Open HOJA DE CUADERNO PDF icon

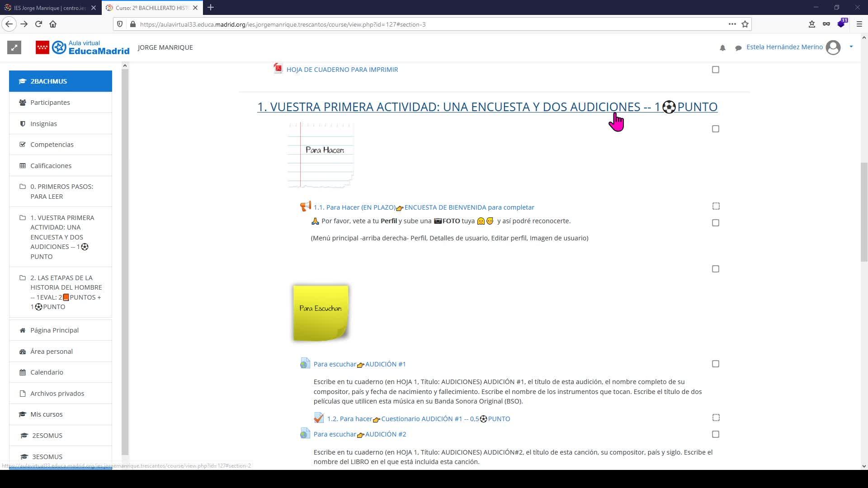[x=278, y=69]
